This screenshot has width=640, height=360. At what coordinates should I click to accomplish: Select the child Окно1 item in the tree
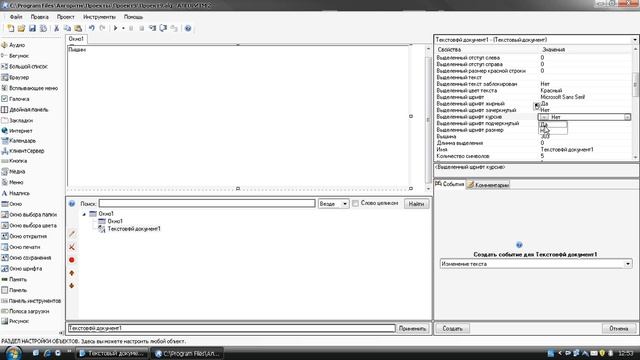[x=115, y=221]
